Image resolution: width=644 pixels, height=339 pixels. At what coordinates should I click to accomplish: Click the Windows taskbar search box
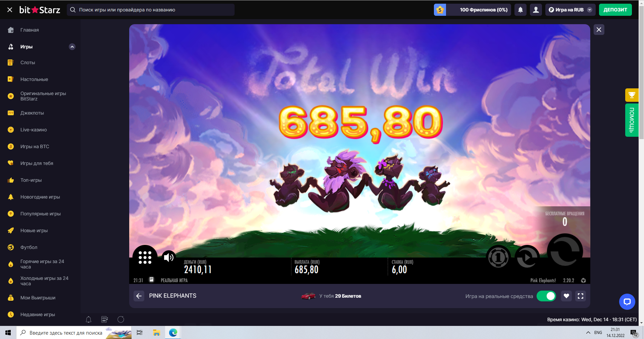pyautogui.click(x=74, y=333)
